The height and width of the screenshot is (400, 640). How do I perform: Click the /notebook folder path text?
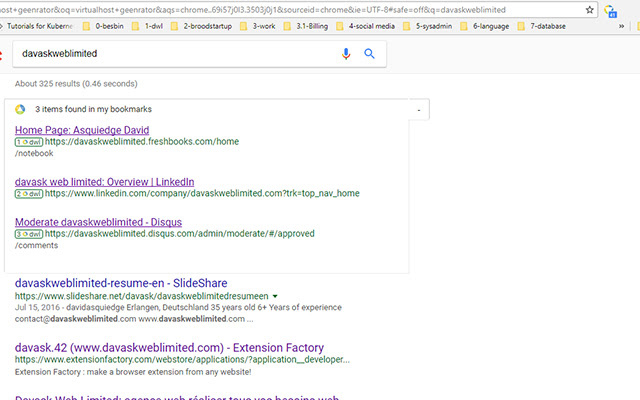point(34,153)
